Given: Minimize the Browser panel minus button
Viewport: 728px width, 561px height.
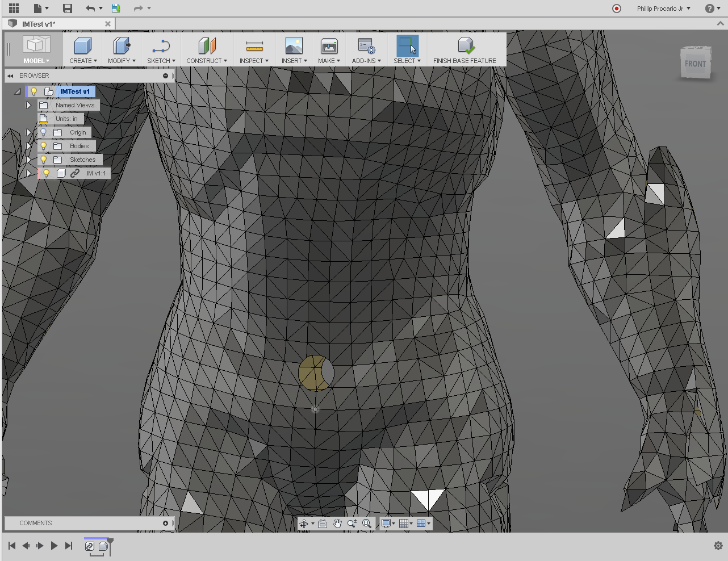Looking at the screenshot, I should (x=165, y=76).
